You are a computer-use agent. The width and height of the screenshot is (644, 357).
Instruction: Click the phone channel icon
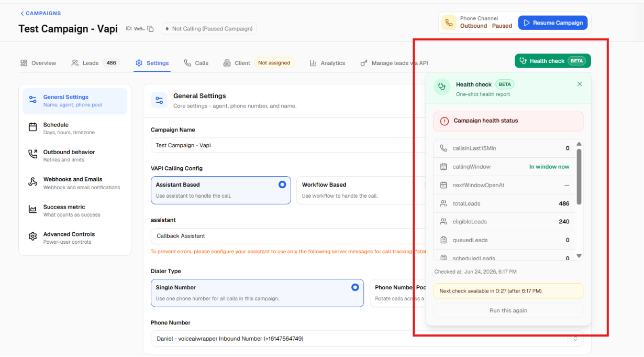(449, 23)
